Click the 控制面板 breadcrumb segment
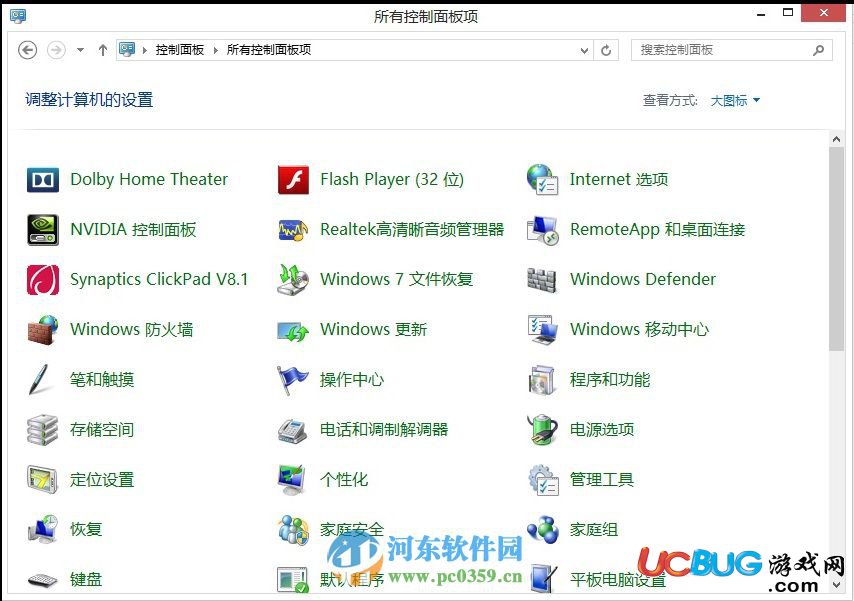Image resolution: width=854 pixels, height=601 pixels. tap(180, 50)
